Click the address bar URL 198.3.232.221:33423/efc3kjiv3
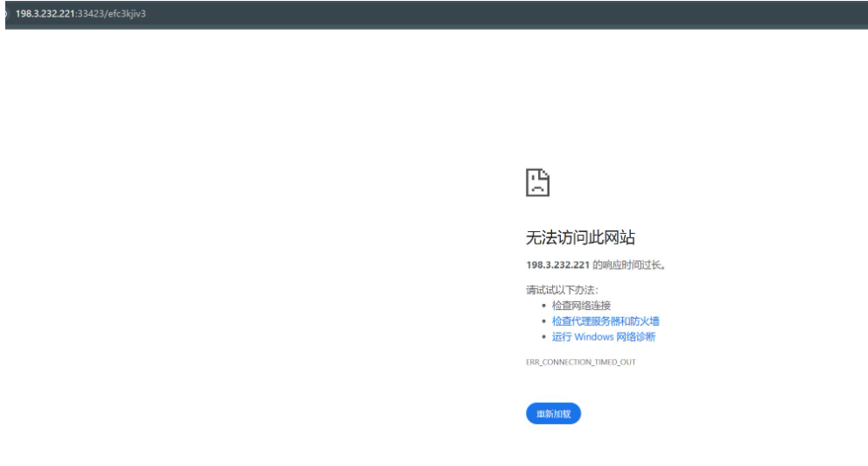 coord(80,14)
